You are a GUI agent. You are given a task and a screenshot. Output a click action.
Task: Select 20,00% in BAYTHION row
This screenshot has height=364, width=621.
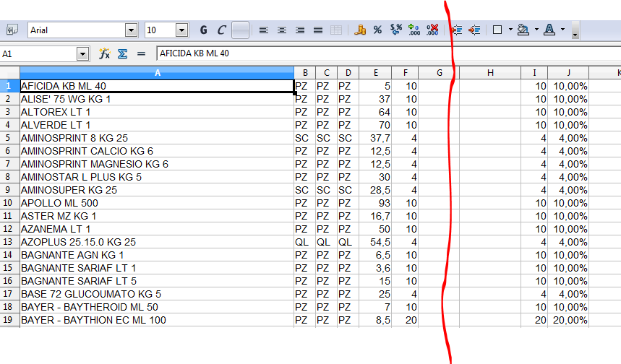568,320
